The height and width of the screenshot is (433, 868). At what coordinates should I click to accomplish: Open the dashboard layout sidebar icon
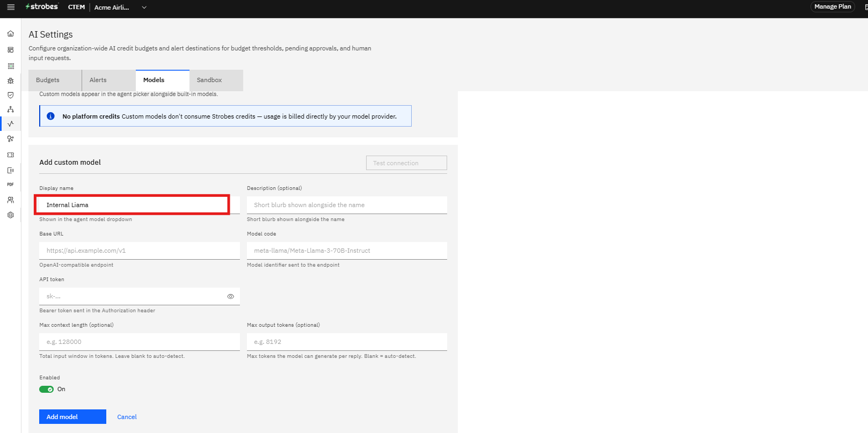pyautogui.click(x=10, y=50)
